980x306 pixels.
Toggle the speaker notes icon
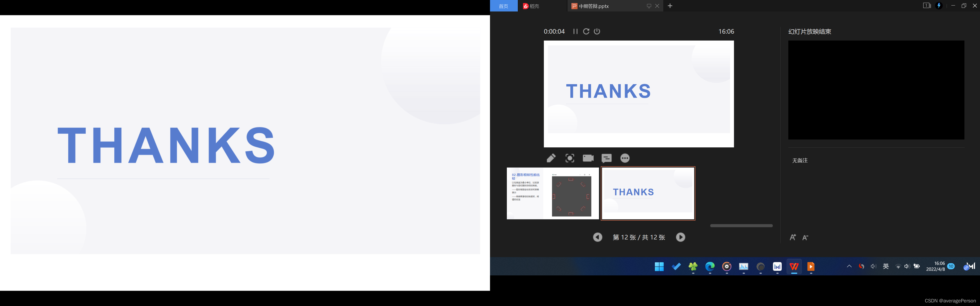click(606, 158)
